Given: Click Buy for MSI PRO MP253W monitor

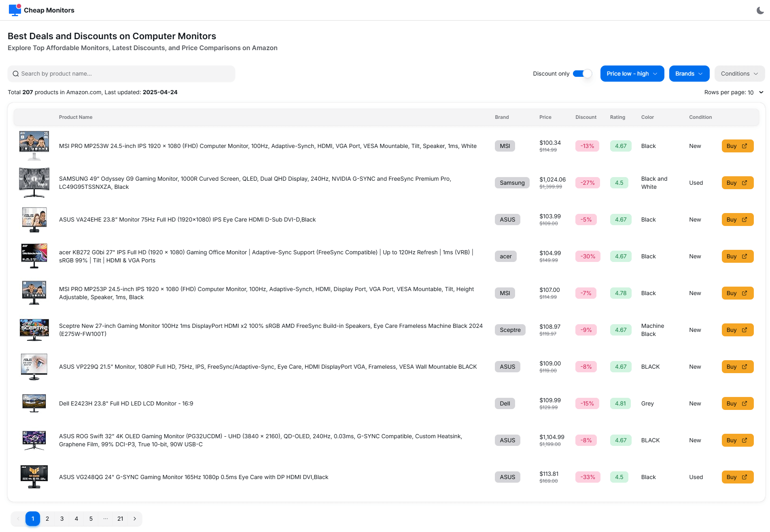Looking at the screenshot, I should click(737, 146).
